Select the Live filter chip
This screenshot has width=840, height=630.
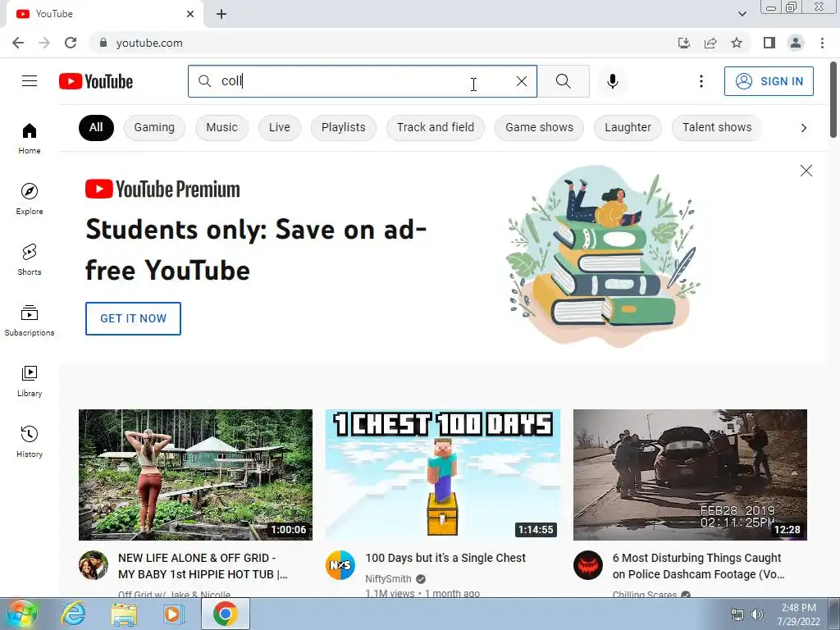click(x=280, y=127)
